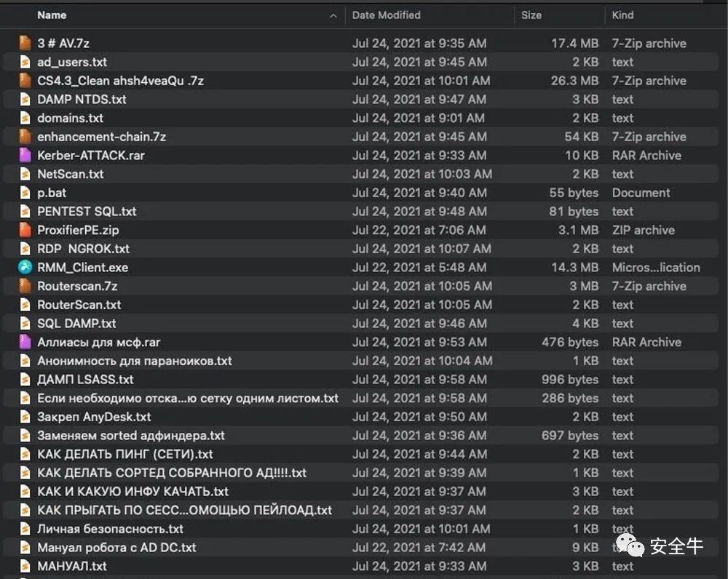Click the archive icon for enhancement-chain.7z
This screenshot has height=579, width=728.
[25, 137]
